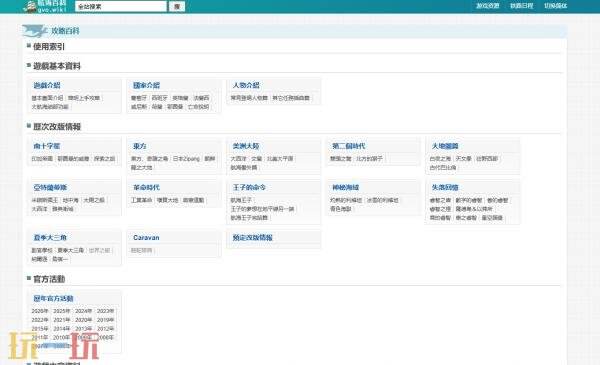Image resolution: width=600 pixels, height=365 pixels.
Task: Open the 2012年 official events link
Action: point(105,329)
